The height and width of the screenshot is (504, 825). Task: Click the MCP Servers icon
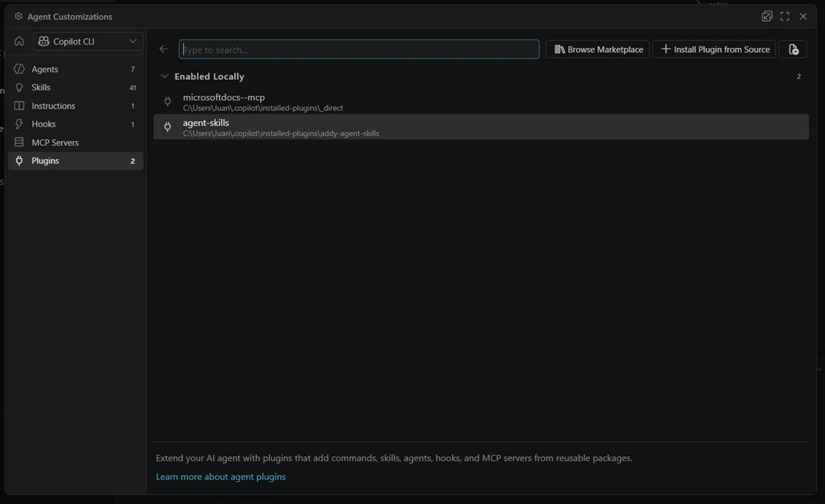(x=20, y=143)
